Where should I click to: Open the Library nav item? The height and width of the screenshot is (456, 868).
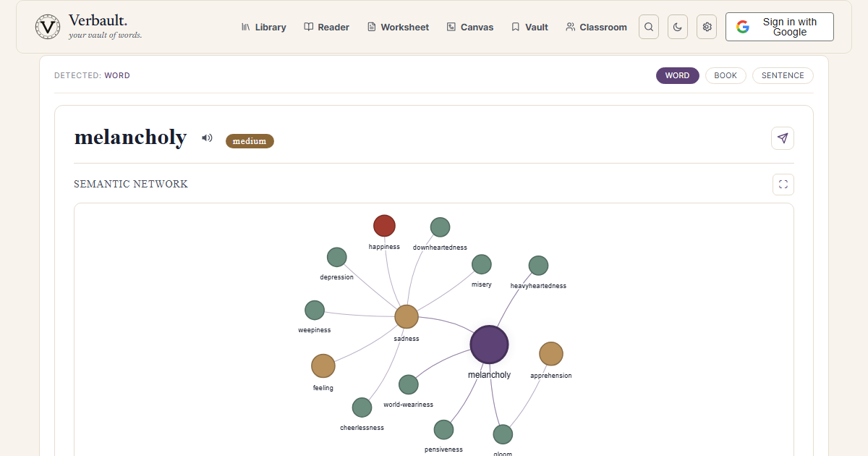263,27
